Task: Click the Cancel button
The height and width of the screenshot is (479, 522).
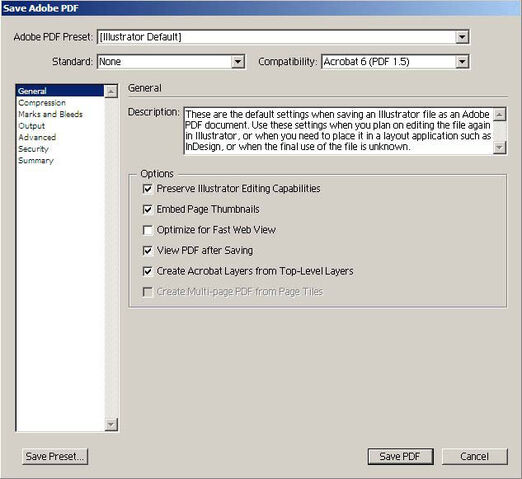Action: coord(474,456)
